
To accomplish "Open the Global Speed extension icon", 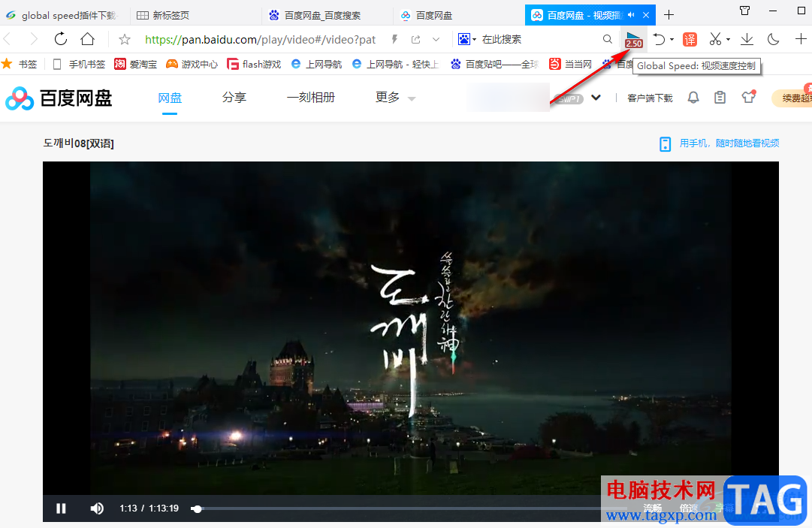I will click(633, 40).
